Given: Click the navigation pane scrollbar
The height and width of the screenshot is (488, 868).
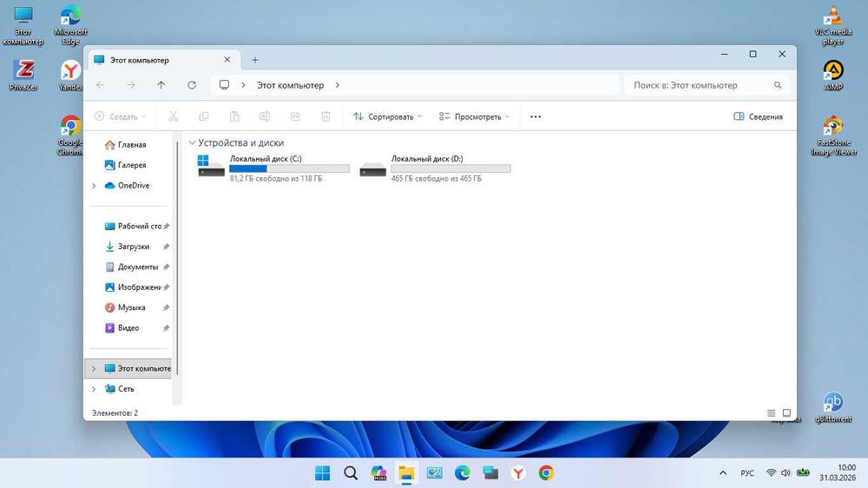Looking at the screenshot, I should click(x=177, y=258).
